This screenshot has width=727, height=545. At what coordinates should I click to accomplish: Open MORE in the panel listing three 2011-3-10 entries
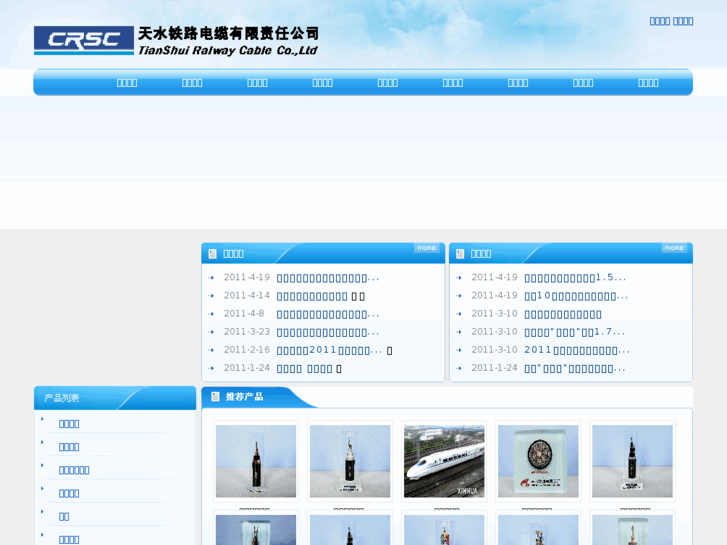(674, 248)
